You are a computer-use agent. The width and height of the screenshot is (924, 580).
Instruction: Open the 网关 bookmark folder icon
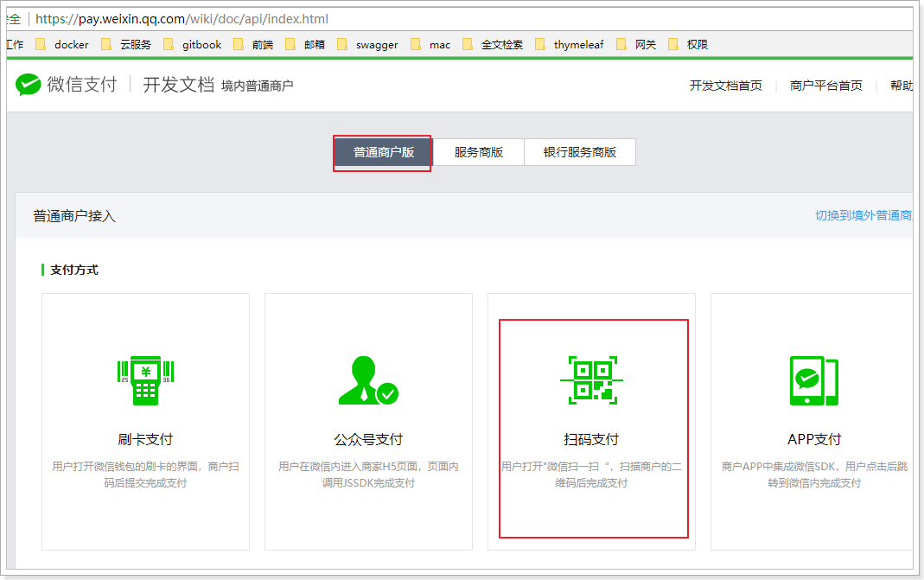[621, 45]
